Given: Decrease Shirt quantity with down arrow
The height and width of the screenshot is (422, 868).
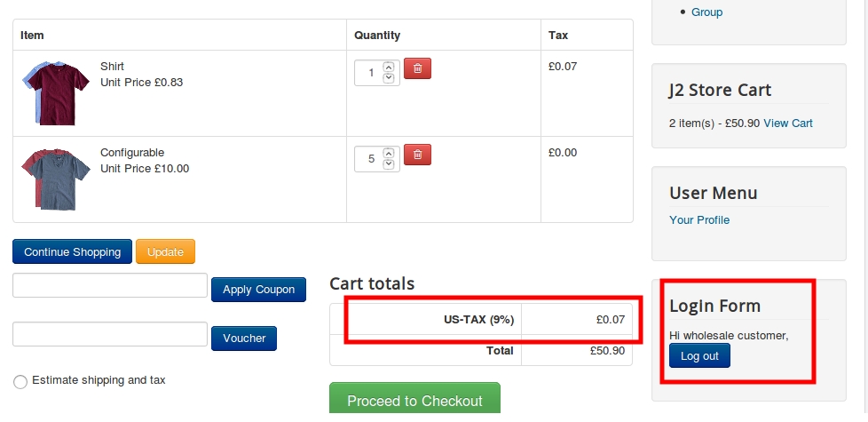Looking at the screenshot, I should [388, 78].
